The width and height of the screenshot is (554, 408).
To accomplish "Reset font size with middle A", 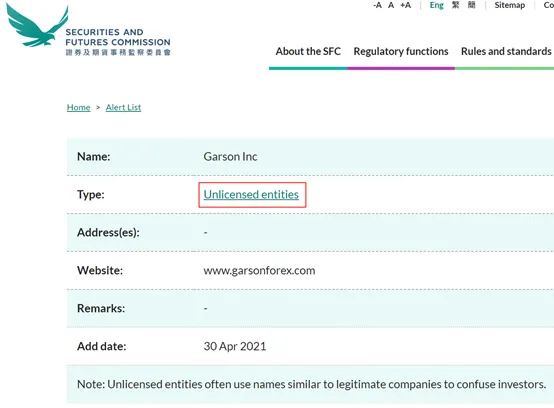I will click(x=391, y=5).
